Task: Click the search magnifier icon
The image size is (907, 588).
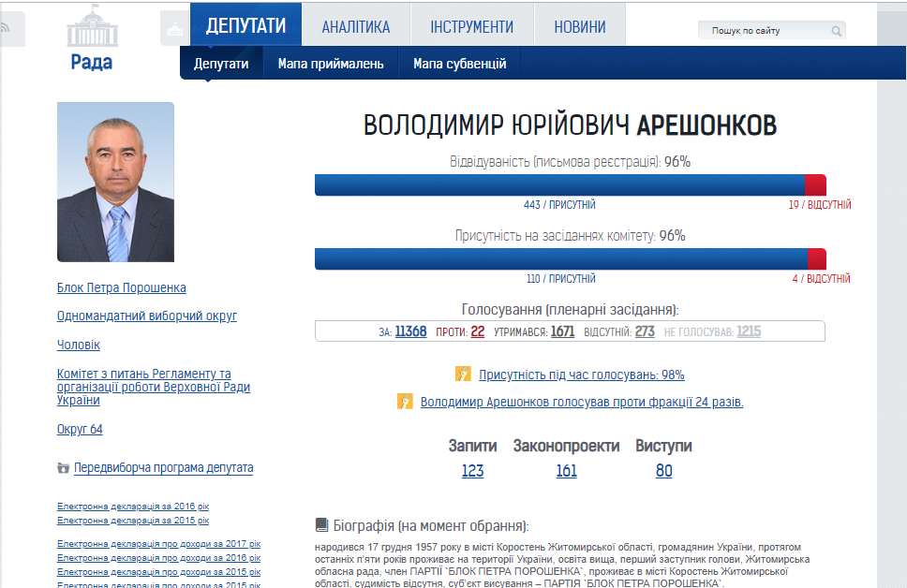Action: 836,31
